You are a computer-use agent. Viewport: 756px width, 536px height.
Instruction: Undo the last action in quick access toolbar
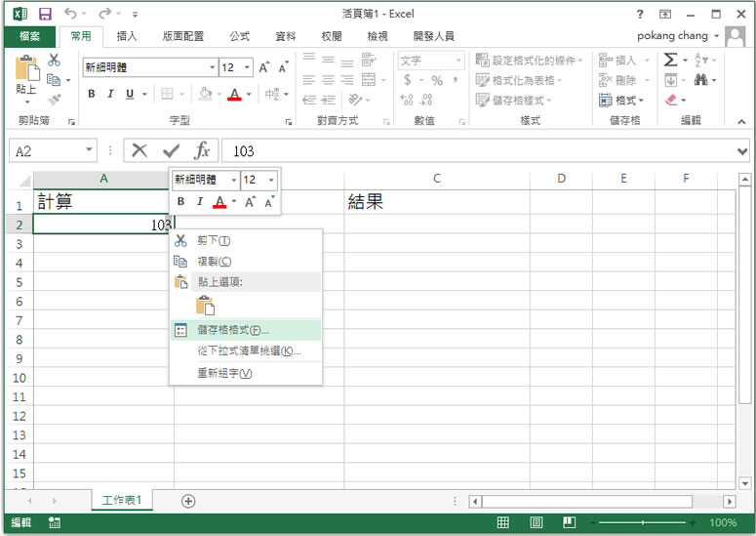coord(71,14)
